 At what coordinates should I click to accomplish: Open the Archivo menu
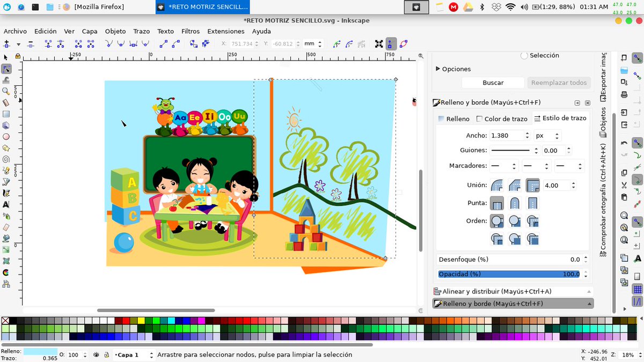point(15,31)
